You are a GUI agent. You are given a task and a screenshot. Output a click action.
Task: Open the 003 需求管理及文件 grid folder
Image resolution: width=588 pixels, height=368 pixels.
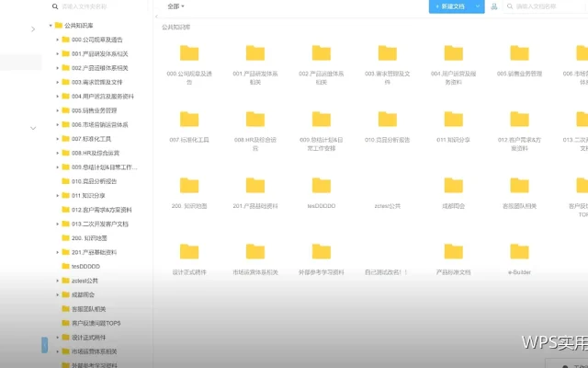(x=388, y=53)
